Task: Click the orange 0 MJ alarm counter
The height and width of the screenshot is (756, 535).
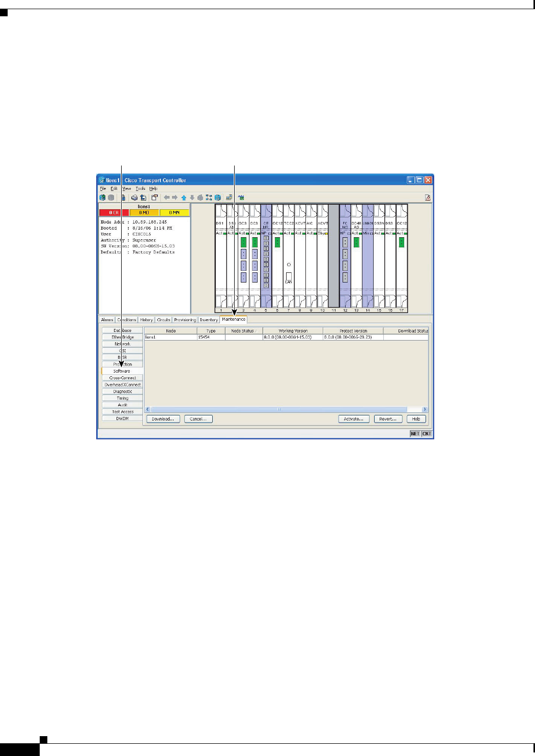Action: click(x=144, y=213)
